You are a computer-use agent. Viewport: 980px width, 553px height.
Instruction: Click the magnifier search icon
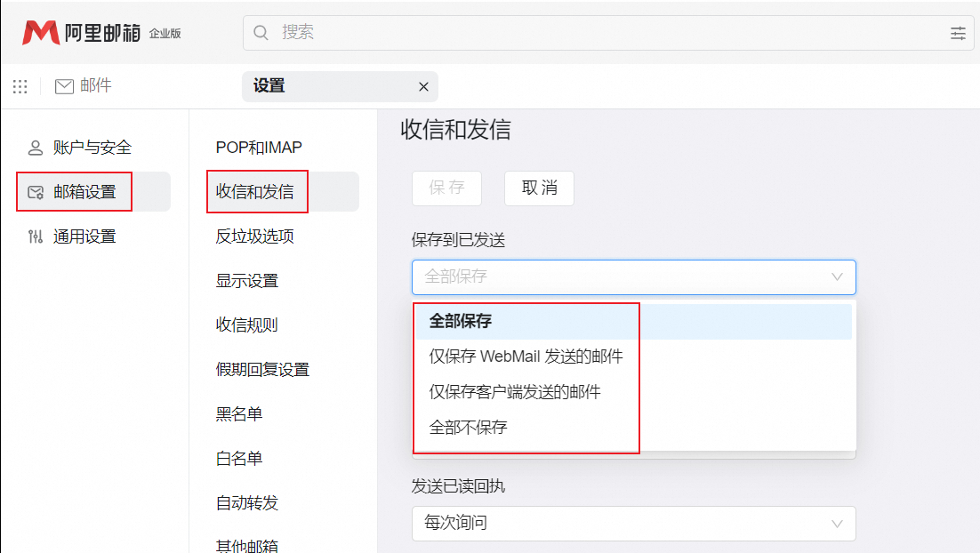click(x=261, y=33)
